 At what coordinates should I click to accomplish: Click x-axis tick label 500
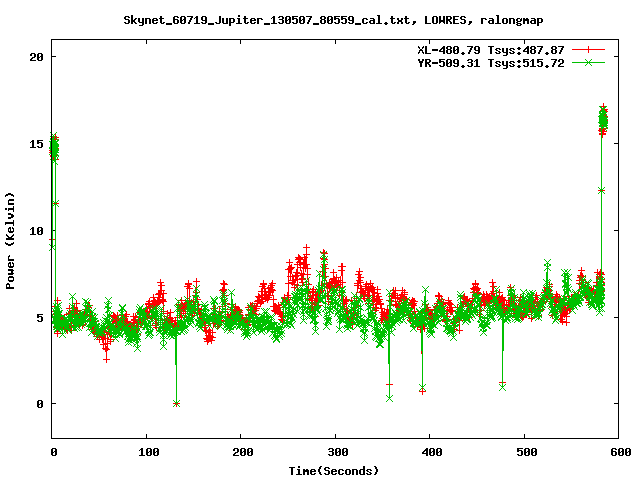click(526, 452)
